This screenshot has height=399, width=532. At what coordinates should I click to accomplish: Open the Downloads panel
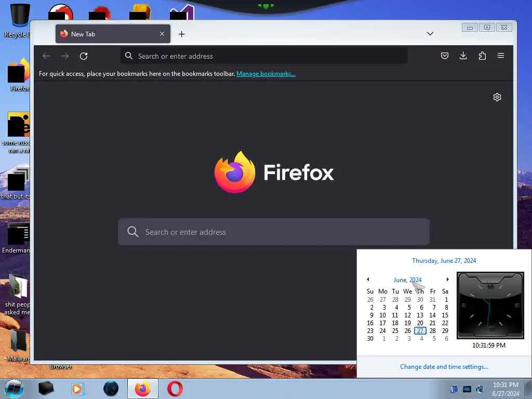click(463, 56)
